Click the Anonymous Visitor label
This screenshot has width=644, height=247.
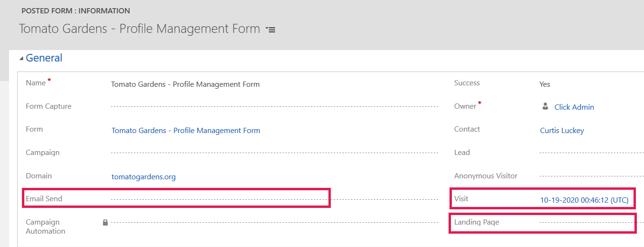[x=486, y=176]
